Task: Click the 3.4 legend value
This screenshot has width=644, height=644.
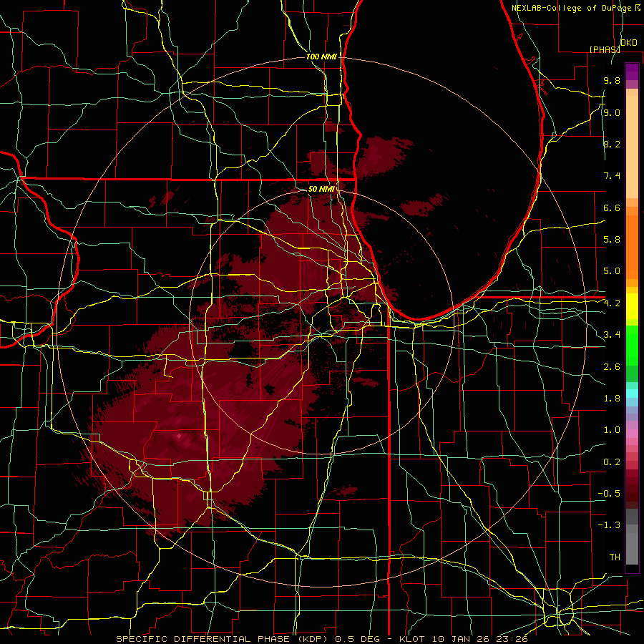Action: coord(612,335)
